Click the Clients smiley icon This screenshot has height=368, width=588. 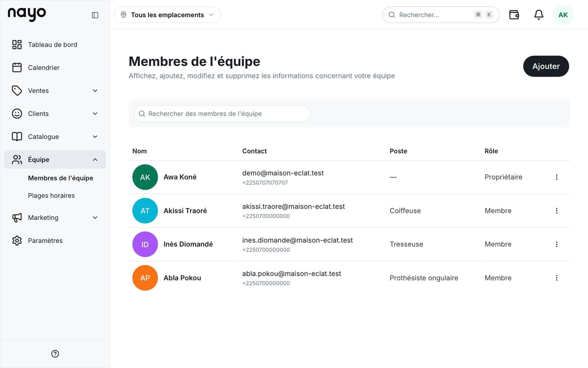(17, 113)
